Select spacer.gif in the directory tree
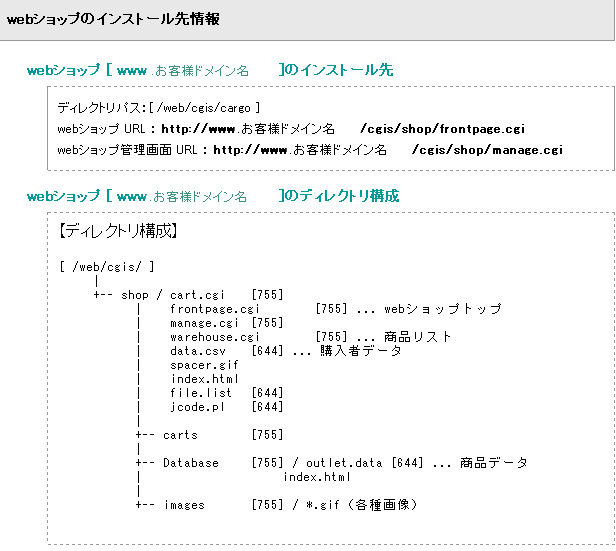 point(204,365)
